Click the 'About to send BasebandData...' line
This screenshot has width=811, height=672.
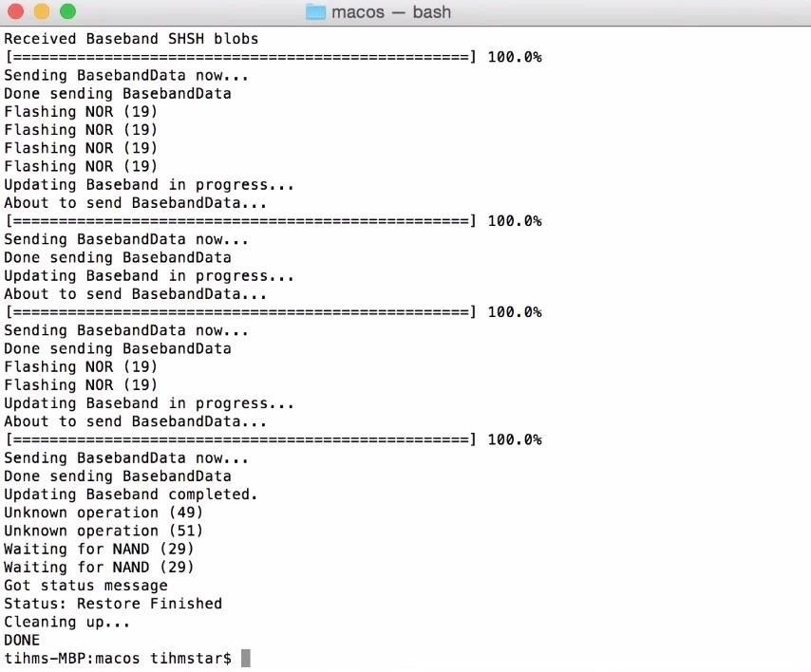tap(129, 202)
